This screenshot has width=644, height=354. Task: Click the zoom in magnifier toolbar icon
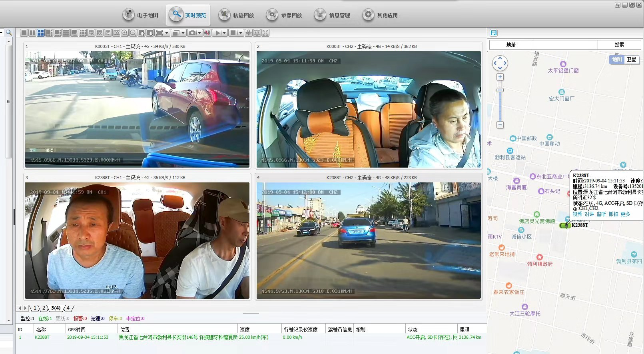tap(125, 33)
